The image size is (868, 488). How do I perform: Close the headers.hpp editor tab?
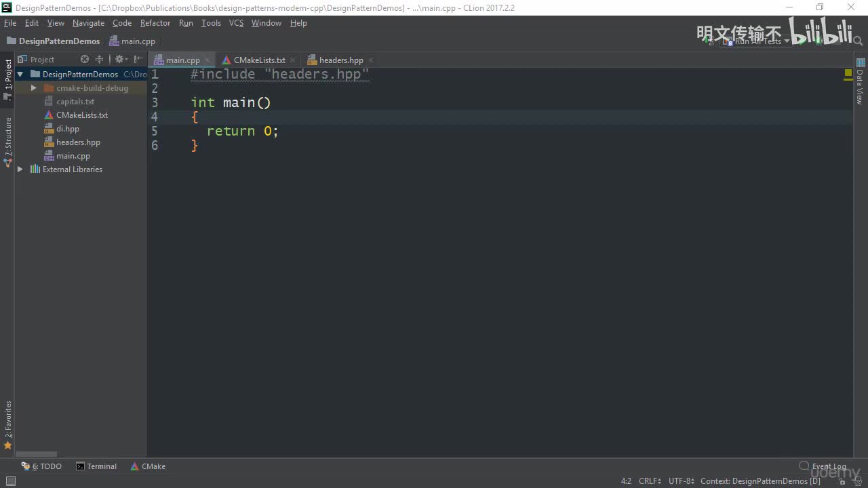[x=370, y=60]
